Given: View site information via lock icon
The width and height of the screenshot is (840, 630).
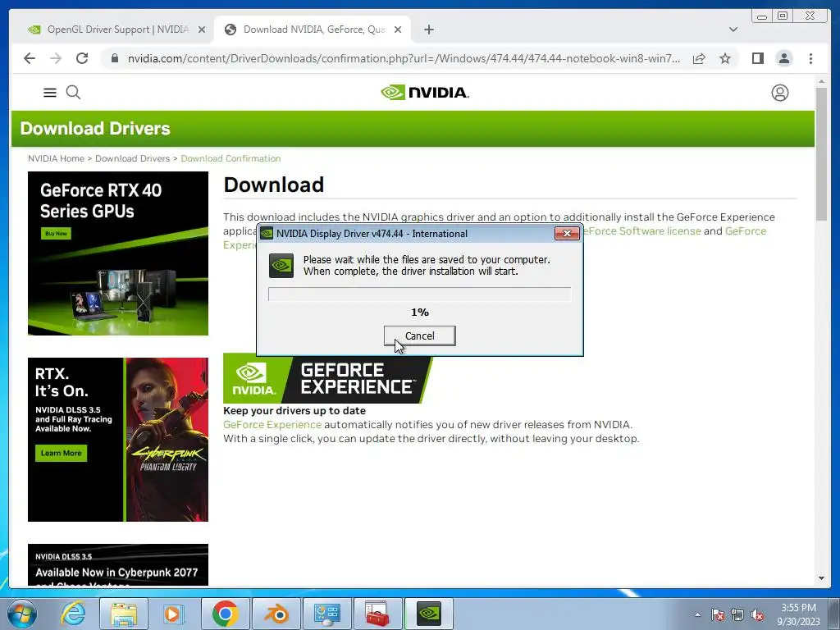Looking at the screenshot, I should tap(115, 58).
